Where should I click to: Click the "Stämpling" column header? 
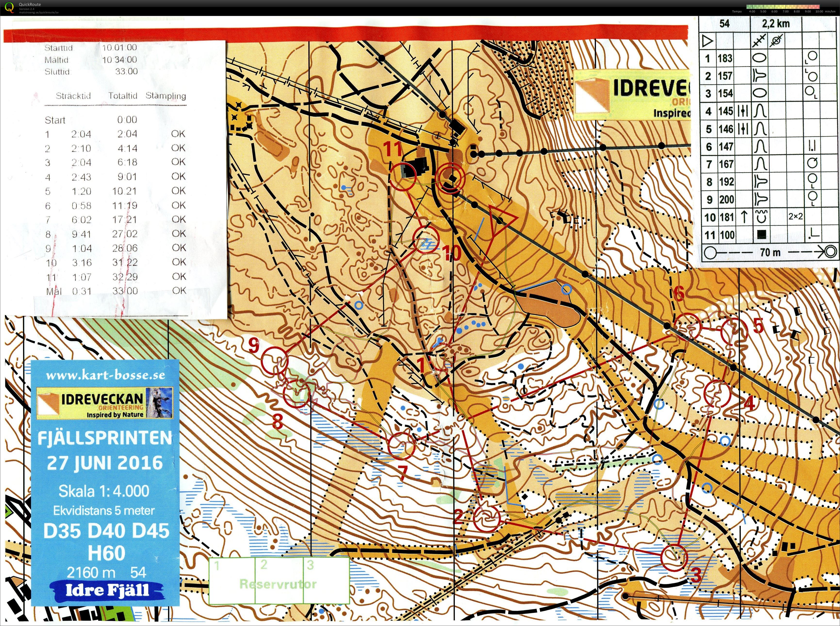(x=166, y=96)
